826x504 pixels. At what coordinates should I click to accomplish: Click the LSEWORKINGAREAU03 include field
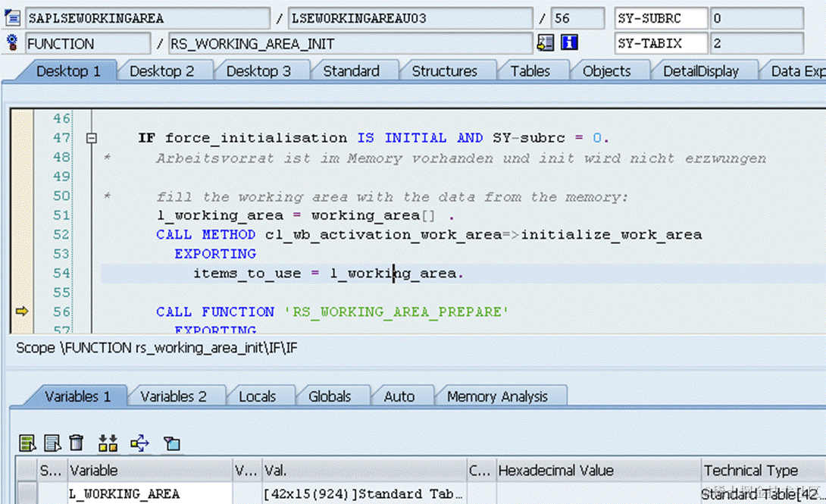click(411, 18)
